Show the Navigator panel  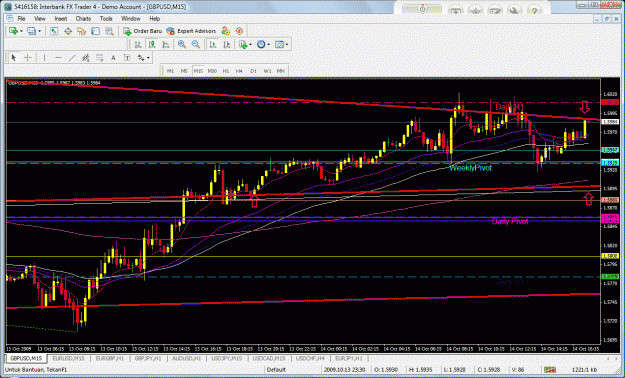[x=82, y=31]
